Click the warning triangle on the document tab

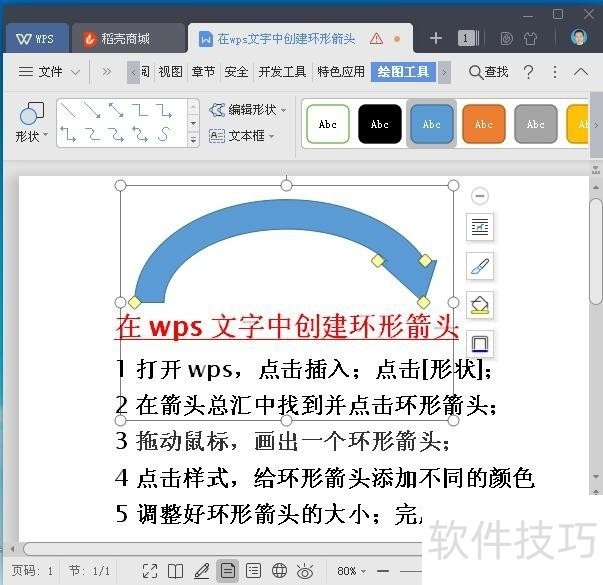tap(376, 39)
